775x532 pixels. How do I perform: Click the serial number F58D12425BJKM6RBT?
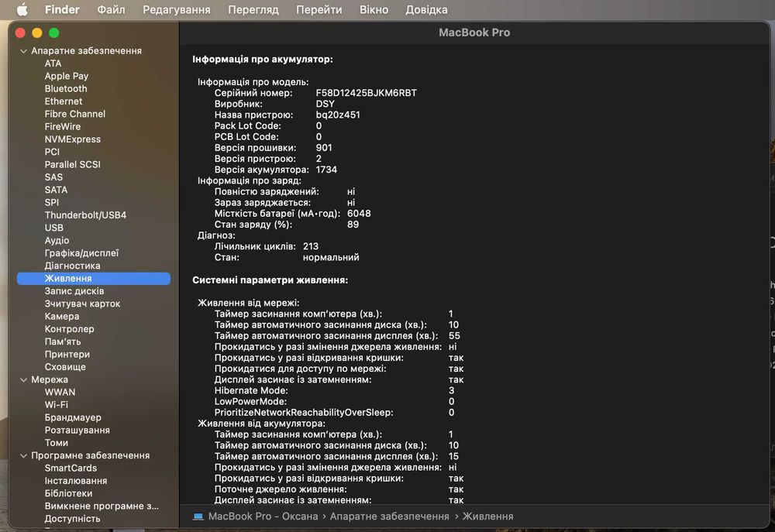point(367,93)
